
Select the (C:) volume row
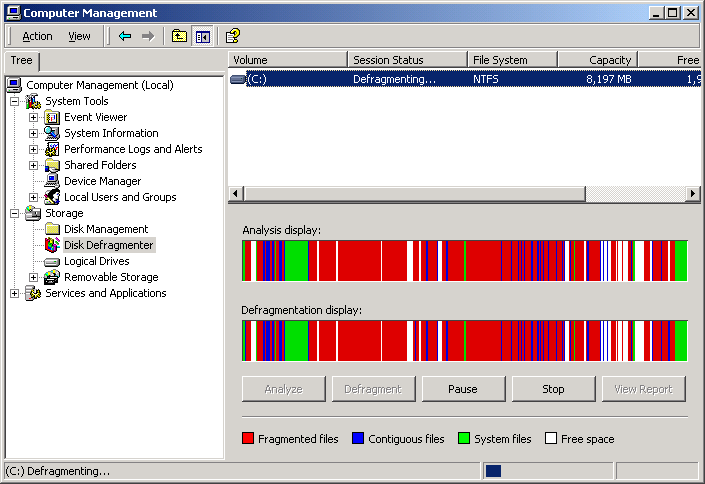click(300, 78)
